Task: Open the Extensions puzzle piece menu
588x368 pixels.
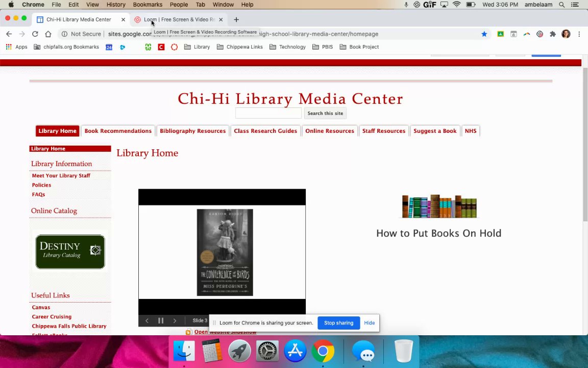Action: click(553, 34)
